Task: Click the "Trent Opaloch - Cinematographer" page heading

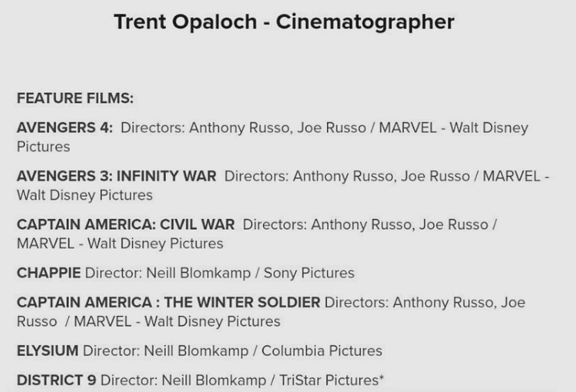Action: 284,22
